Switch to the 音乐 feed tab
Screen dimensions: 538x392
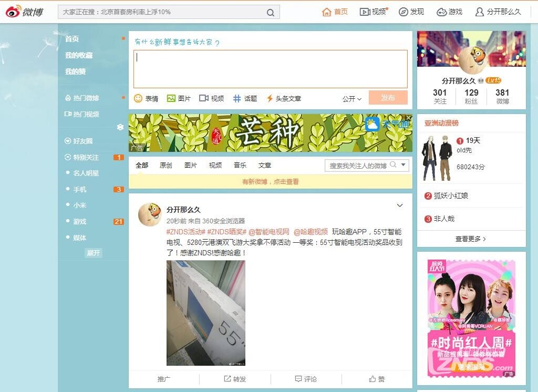click(x=240, y=166)
